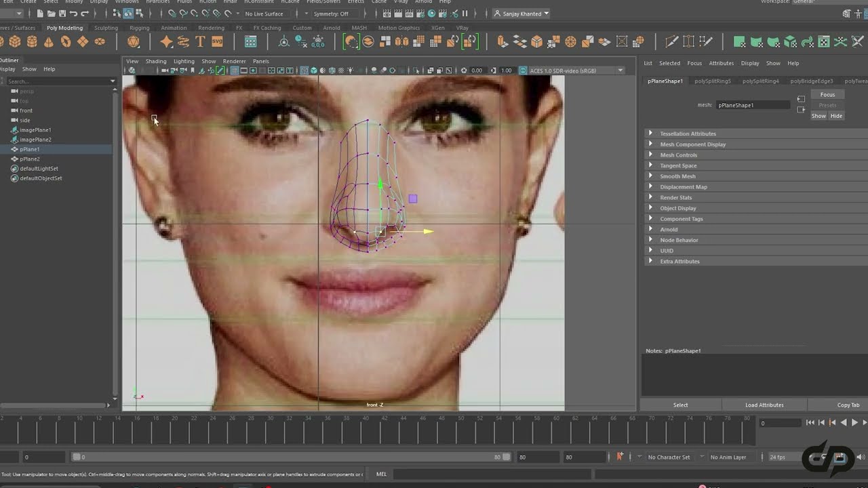Click the Mirror mesh shelf icon
Image resolution: width=868 pixels, height=488 pixels.
point(401,41)
